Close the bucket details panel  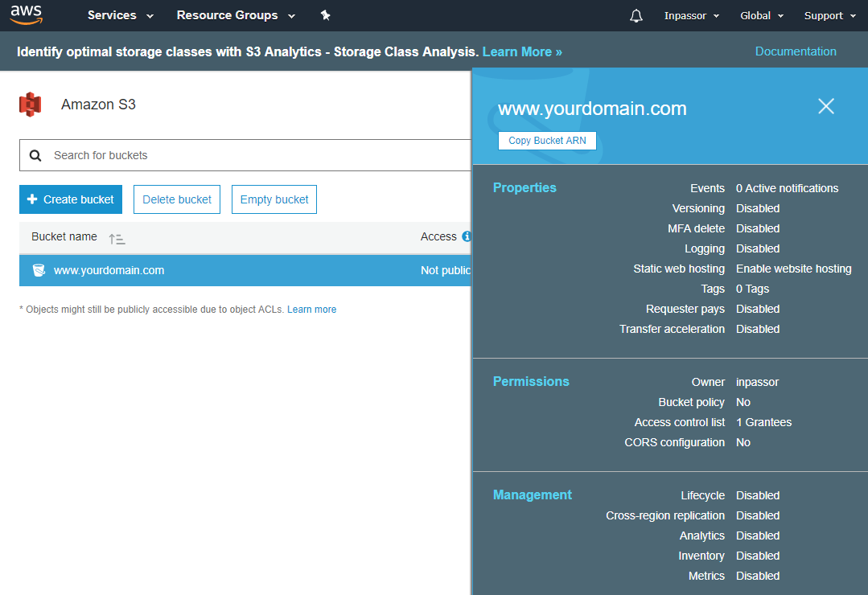tap(825, 106)
